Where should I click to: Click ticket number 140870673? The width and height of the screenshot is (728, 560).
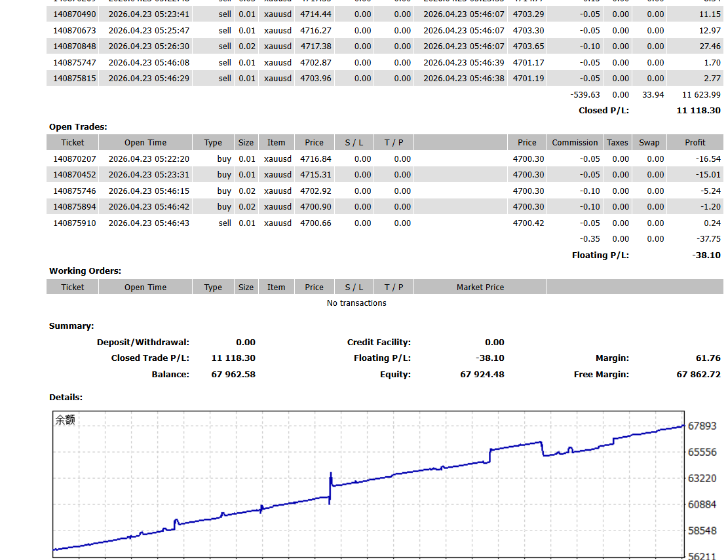point(74,31)
